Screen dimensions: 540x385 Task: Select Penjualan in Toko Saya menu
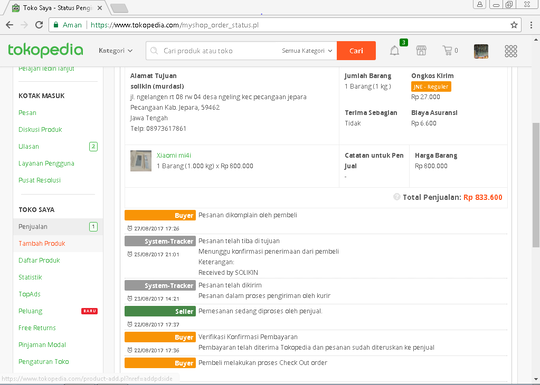(x=58, y=227)
